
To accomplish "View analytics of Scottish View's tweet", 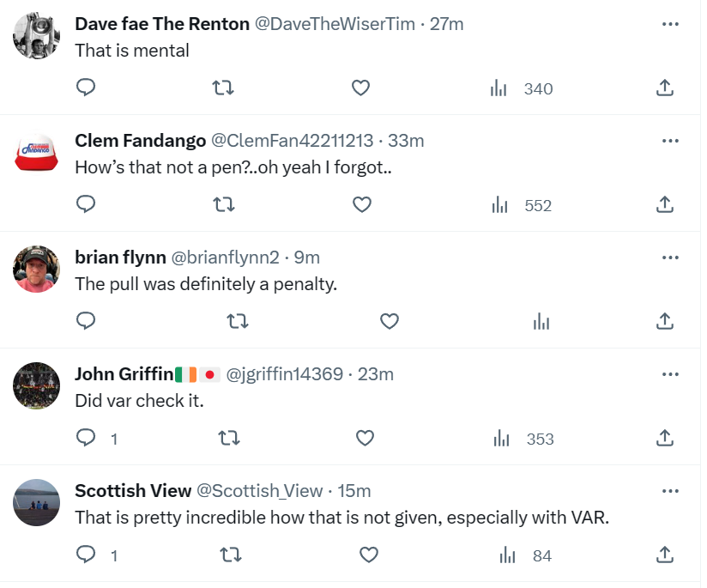I will tap(525, 555).
